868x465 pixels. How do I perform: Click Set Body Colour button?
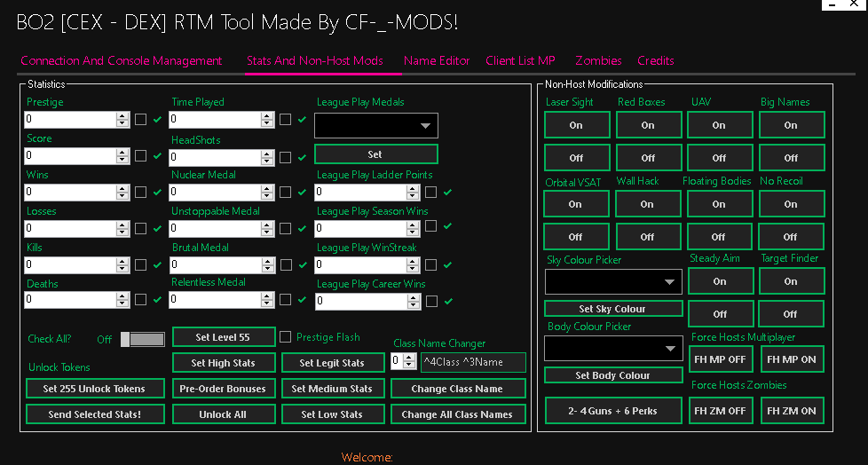click(613, 374)
